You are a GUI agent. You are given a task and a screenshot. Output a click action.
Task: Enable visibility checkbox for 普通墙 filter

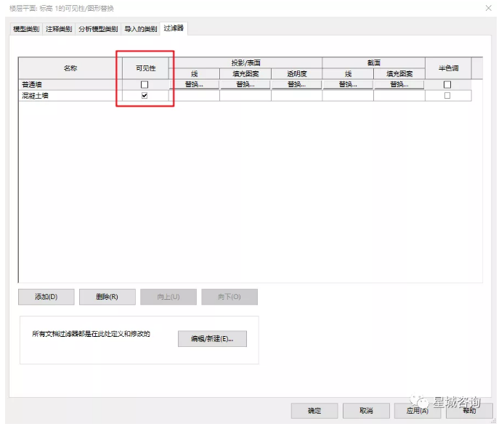tap(145, 84)
